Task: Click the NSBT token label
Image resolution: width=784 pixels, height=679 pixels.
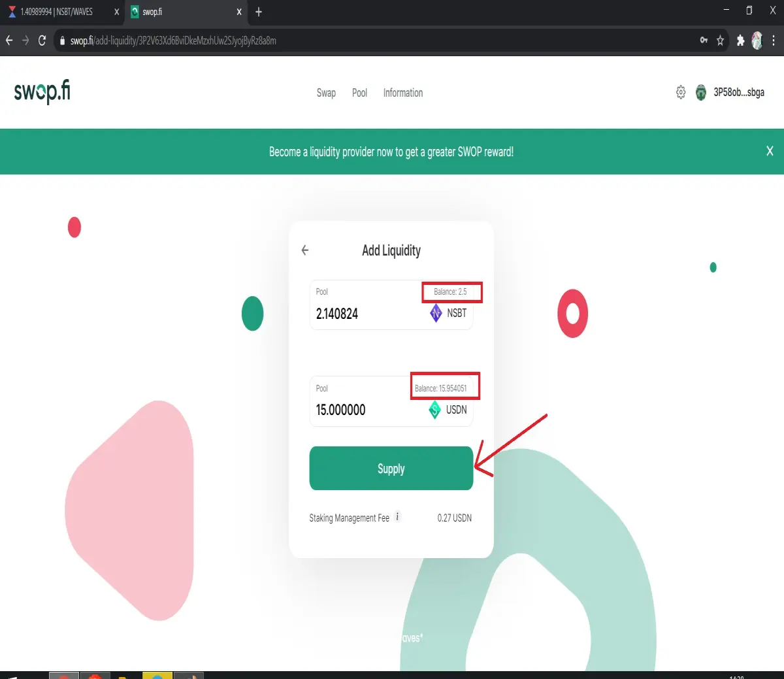Action: pyautogui.click(x=457, y=313)
